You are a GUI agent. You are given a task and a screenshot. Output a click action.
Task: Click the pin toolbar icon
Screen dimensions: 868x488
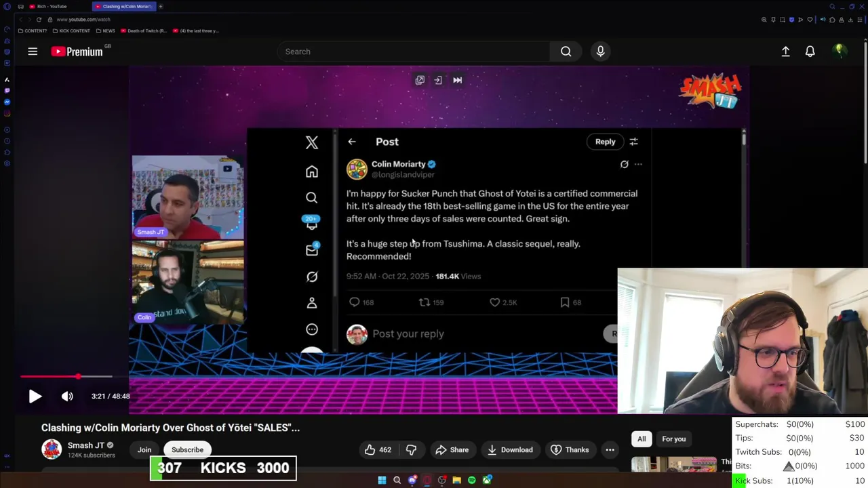[x=773, y=20]
